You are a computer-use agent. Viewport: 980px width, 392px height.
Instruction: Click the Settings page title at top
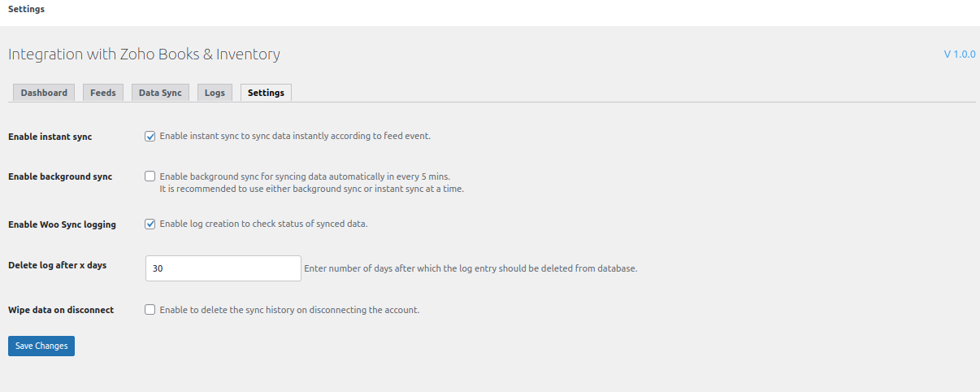[26, 10]
